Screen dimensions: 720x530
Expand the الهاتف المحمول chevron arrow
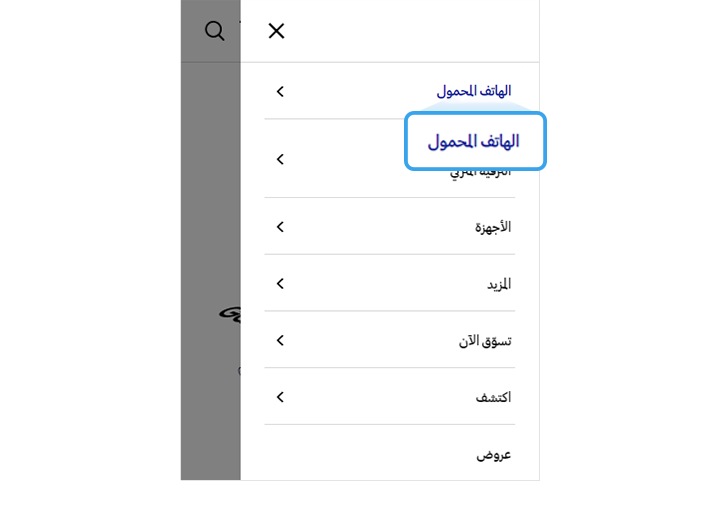(x=280, y=91)
